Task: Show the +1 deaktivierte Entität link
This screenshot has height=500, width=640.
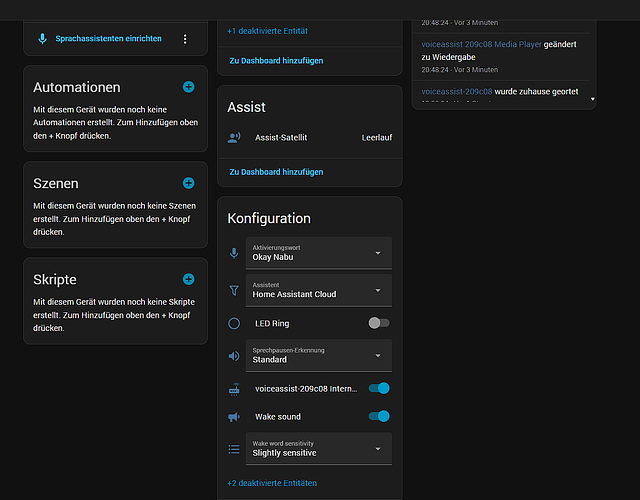Action: (x=267, y=31)
